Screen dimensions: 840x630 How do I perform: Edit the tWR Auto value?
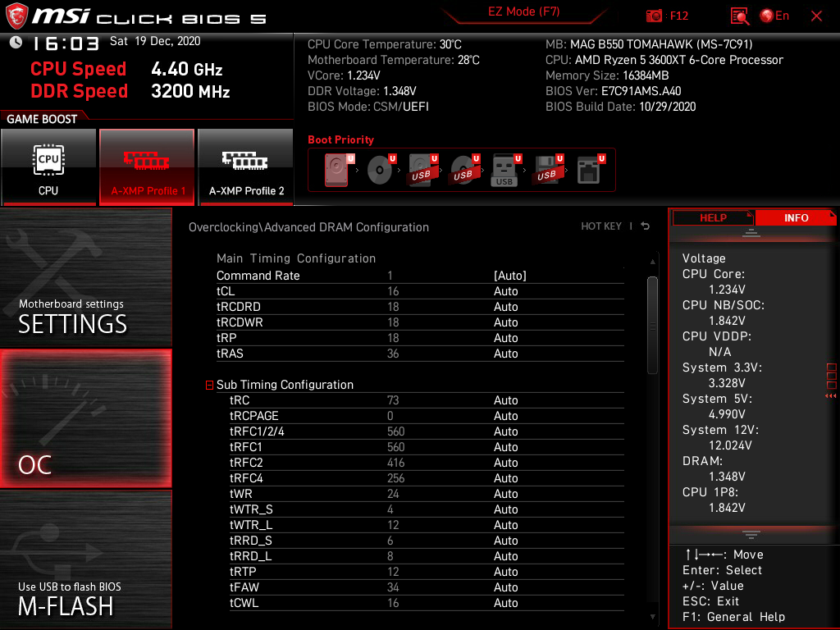[x=505, y=493]
